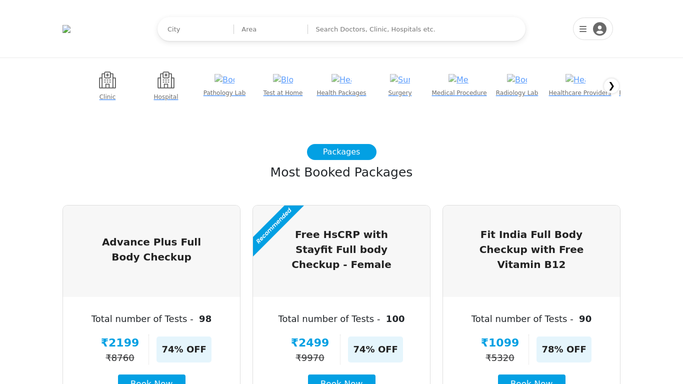Click the Packages pill button
Image resolution: width=683 pixels, height=384 pixels.
click(x=342, y=152)
